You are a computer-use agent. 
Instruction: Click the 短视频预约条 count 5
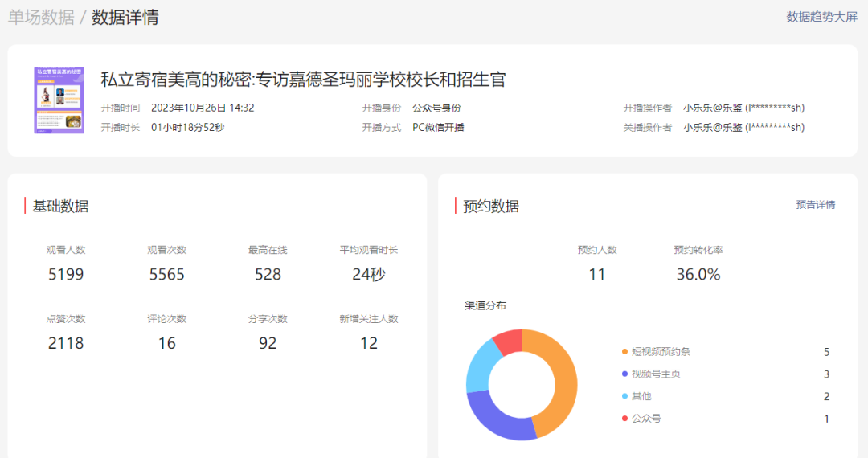[826, 352]
